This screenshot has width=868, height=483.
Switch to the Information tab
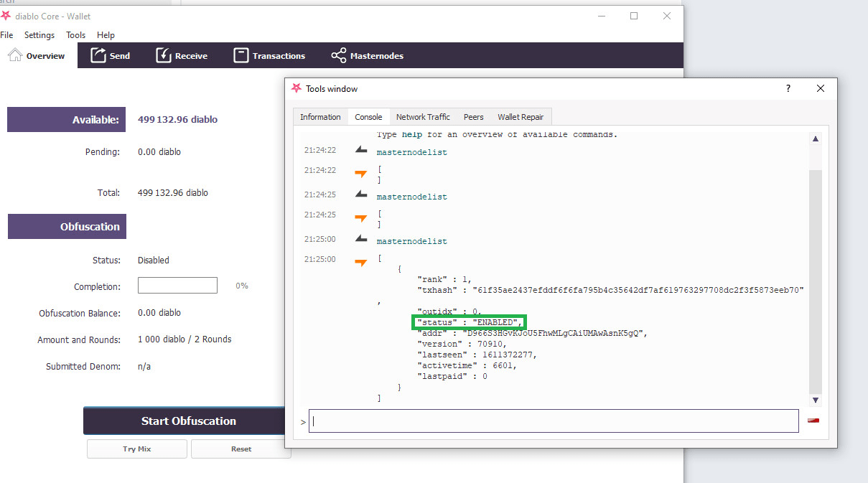(320, 117)
